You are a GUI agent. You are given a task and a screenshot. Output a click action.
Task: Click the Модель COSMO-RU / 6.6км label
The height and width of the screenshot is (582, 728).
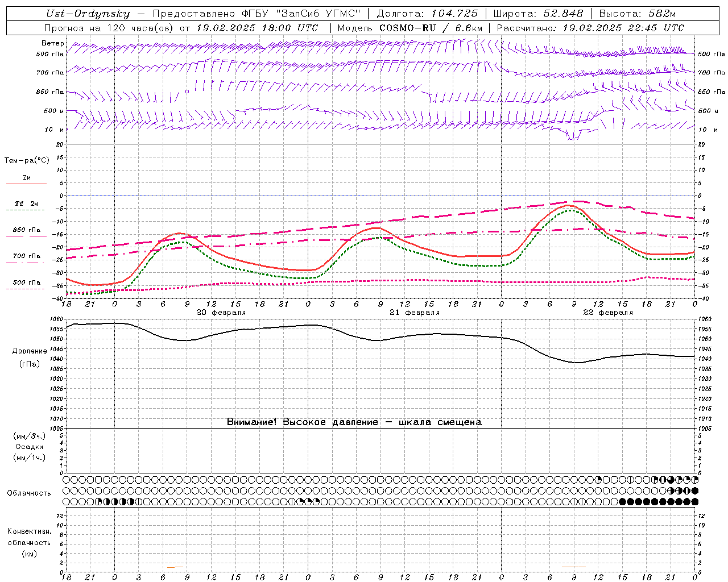coord(409,28)
